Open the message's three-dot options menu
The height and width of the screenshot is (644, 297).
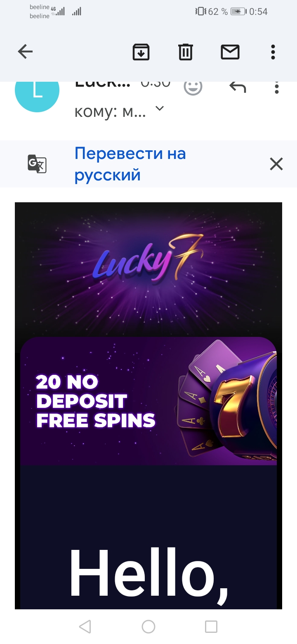coord(277,87)
